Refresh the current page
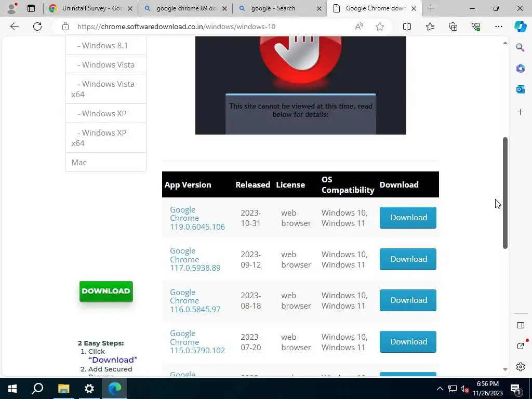The image size is (532, 399). tap(37, 26)
